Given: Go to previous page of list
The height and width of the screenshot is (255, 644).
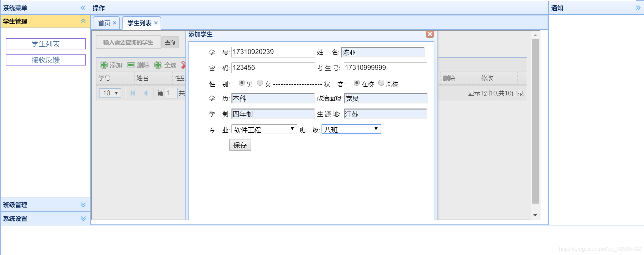Looking at the screenshot, I should 146,93.
